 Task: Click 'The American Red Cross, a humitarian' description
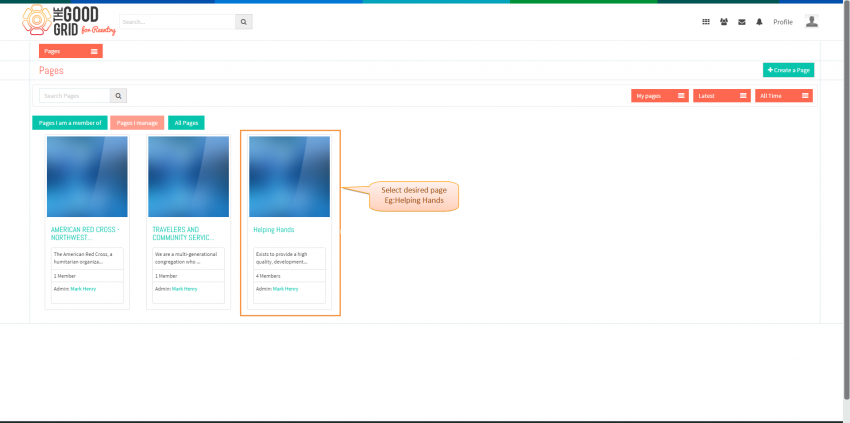pos(82,258)
